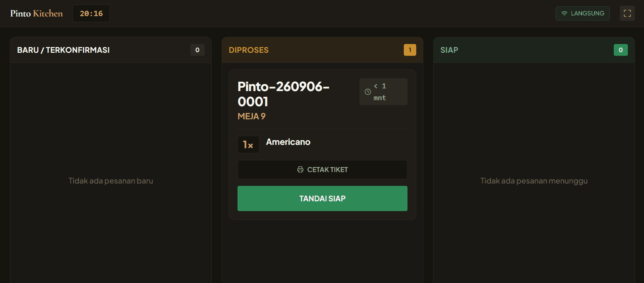644x283 pixels.
Task: Click the Diproses count badge showing 1
Action: (410, 50)
